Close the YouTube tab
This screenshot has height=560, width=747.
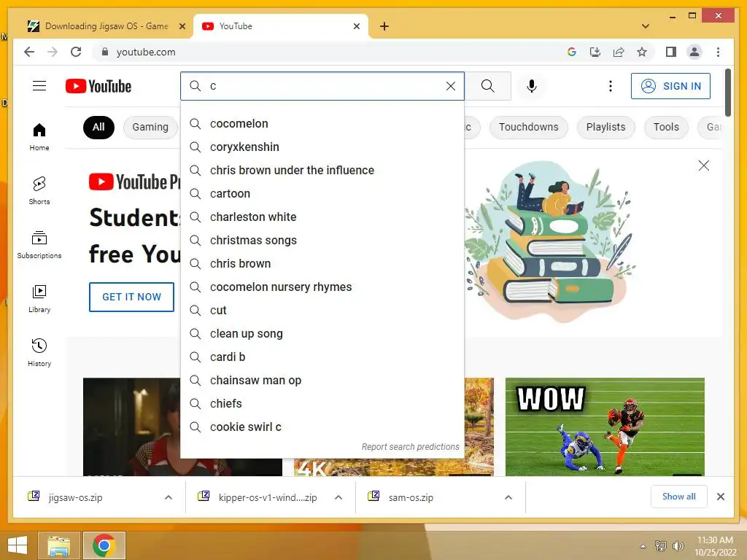[x=356, y=26]
